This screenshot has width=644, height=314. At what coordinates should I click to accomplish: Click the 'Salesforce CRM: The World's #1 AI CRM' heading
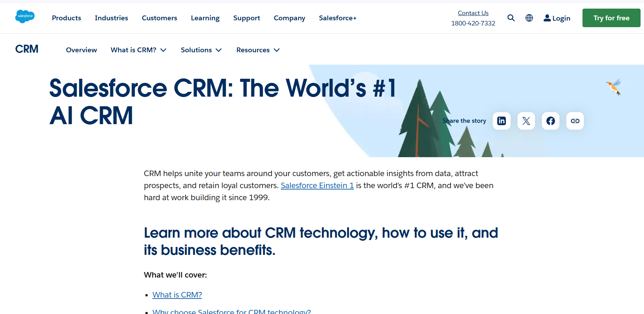(x=223, y=102)
